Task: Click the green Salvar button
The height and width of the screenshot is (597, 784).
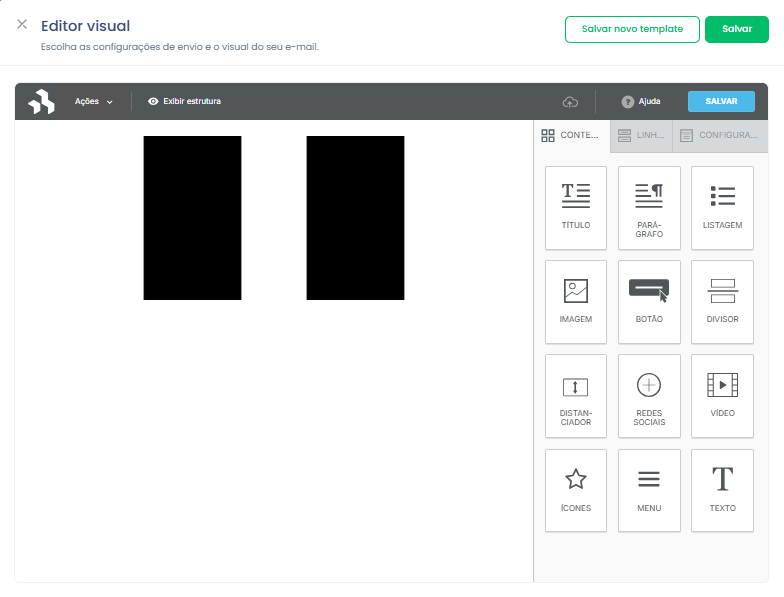Action: 736,29
